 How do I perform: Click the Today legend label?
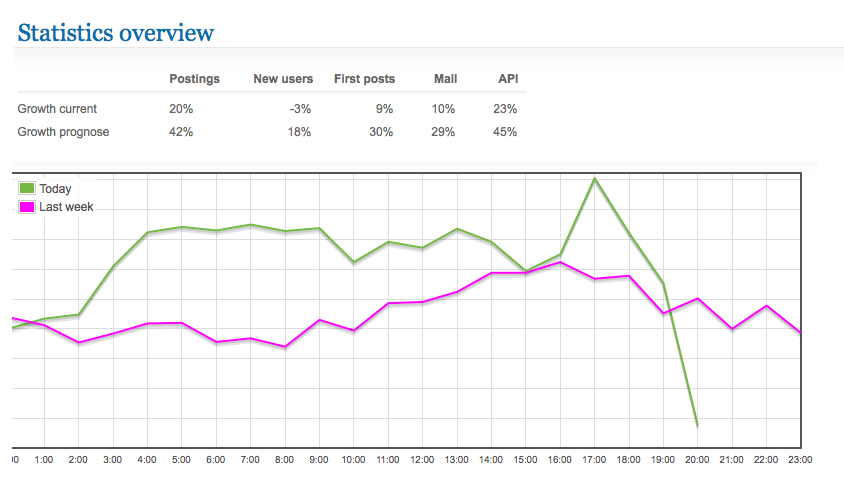click(x=55, y=188)
